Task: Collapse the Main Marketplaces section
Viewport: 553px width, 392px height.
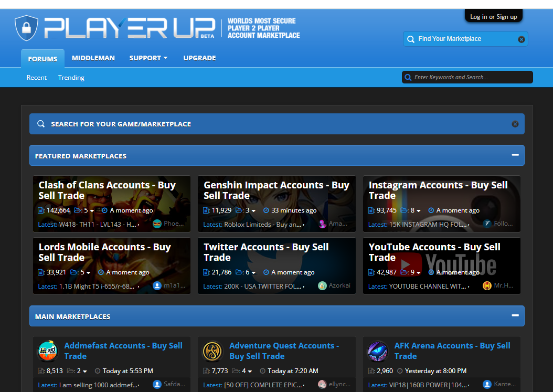Action: point(515,315)
